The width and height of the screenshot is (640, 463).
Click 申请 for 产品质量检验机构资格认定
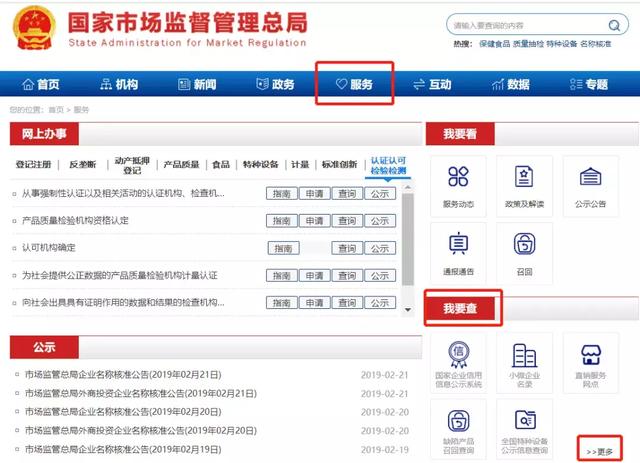coord(315,221)
